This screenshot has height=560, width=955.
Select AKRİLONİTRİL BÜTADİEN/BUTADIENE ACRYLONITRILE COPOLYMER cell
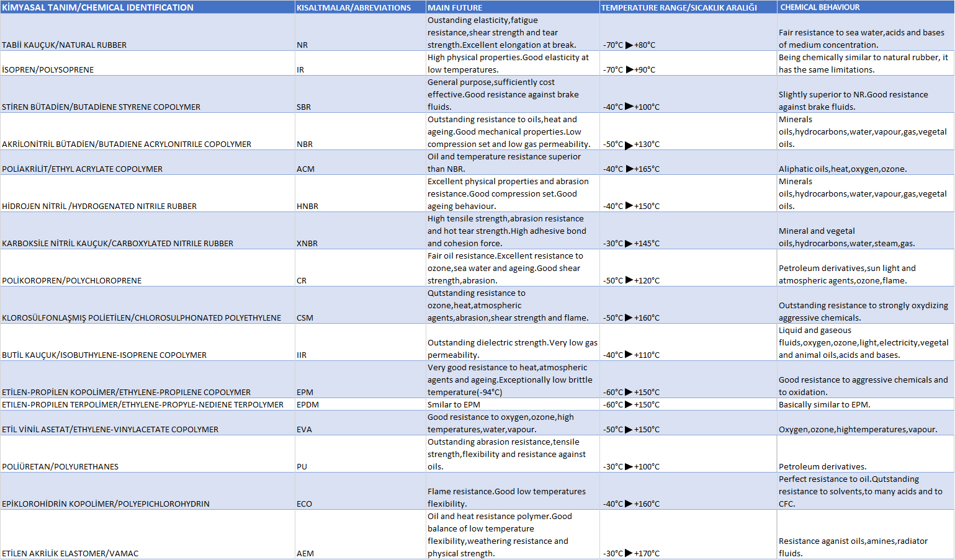point(148,131)
